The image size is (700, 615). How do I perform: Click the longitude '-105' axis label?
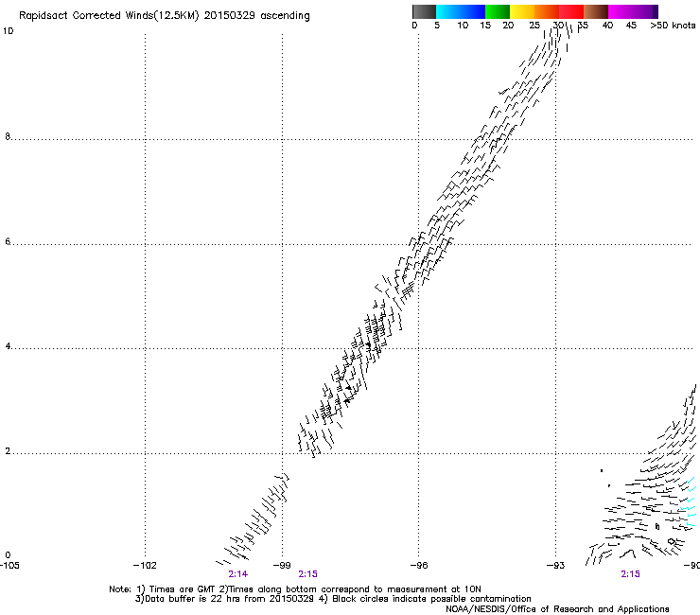[9, 566]
